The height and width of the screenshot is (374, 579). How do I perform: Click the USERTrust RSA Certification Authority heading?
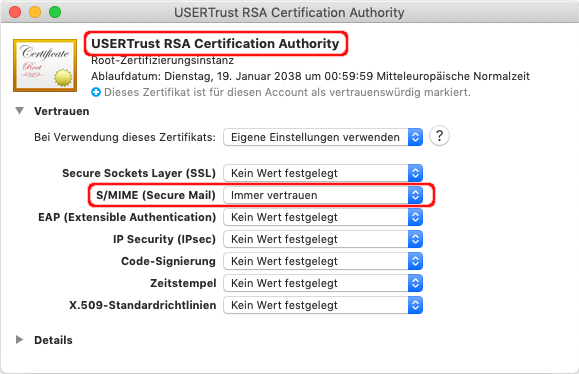click(x=215, y=44)
